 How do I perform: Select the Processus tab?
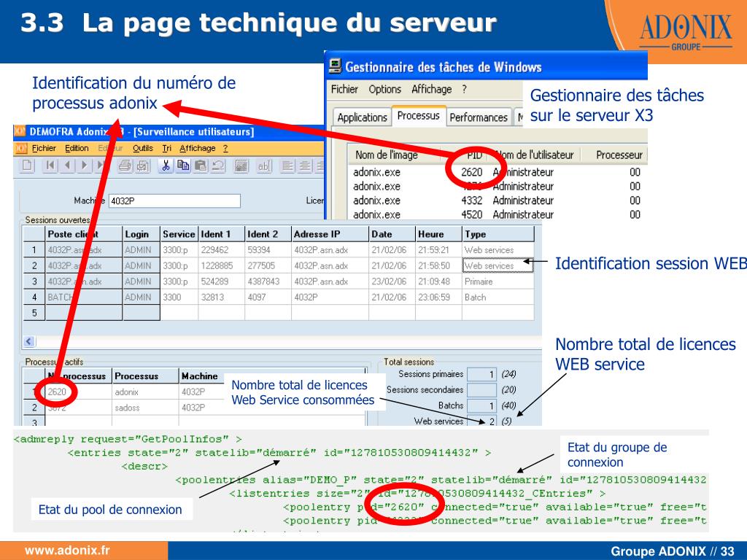tap(418, 116)
